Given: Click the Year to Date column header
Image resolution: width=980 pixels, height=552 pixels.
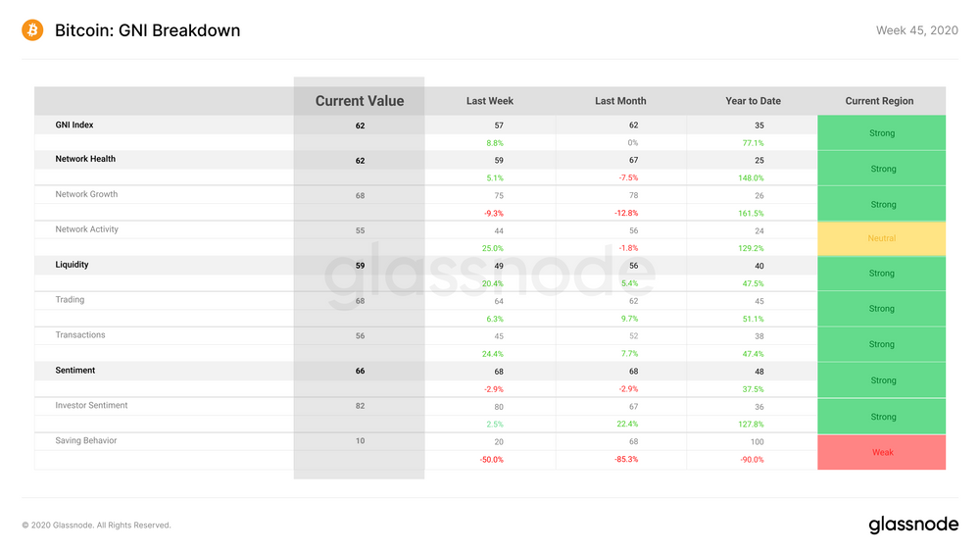Looking at the screenshot, I should (x=753, y=101).
